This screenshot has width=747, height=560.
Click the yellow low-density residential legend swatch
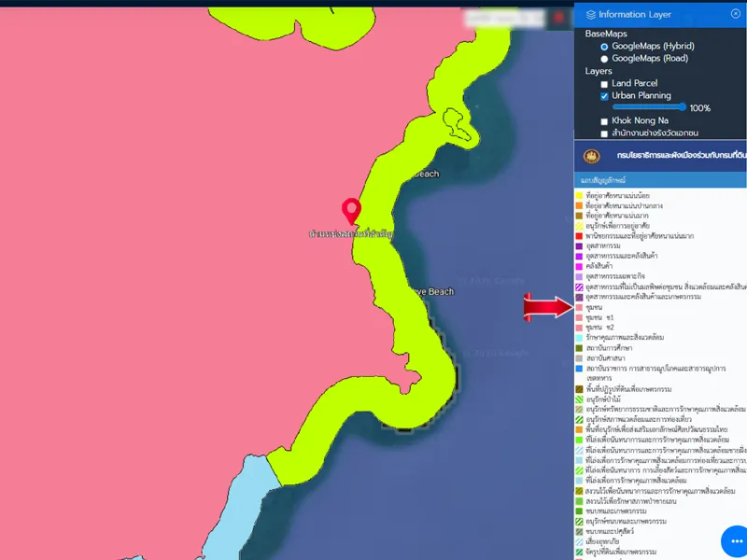[580, 196]
